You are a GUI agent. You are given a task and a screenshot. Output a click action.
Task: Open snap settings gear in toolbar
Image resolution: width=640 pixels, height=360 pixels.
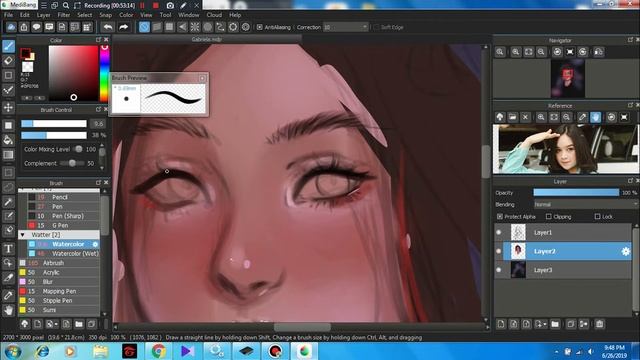coord(246,27)
